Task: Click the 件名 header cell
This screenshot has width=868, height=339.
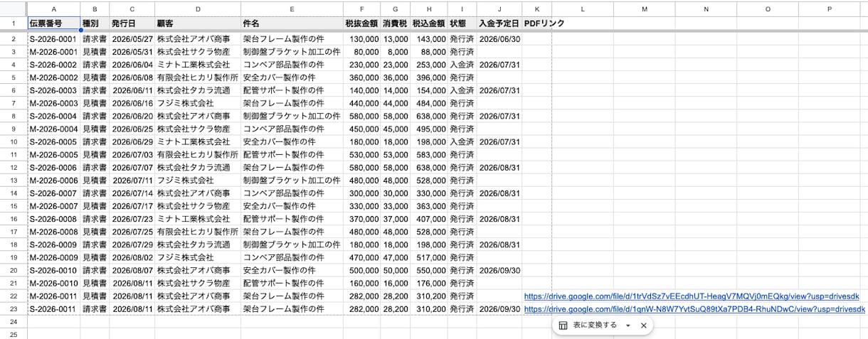Action: click(x=292, y=23)
